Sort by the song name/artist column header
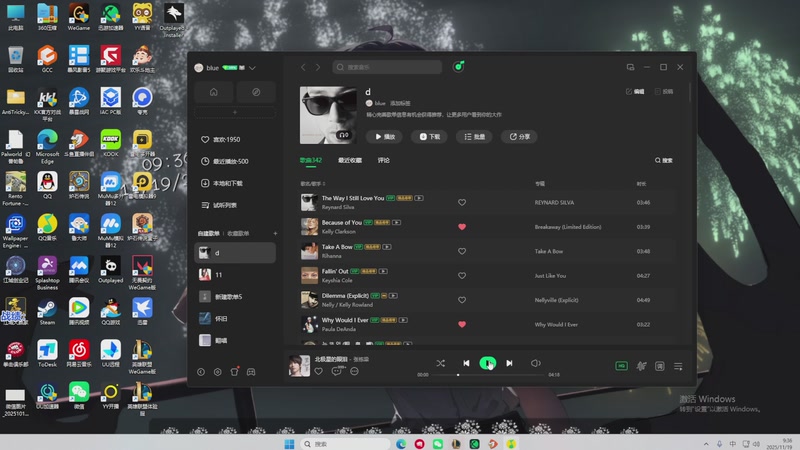 [312, 184]
